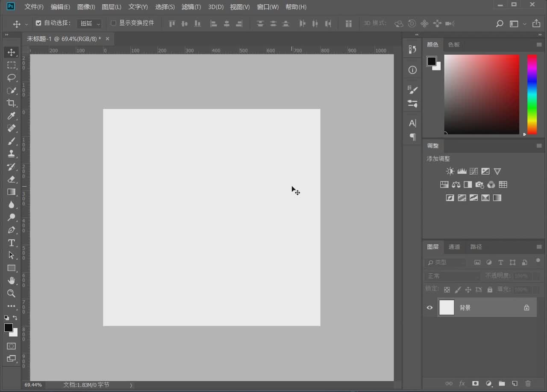Viewport: 547px width, 392px height.
Task: Open the 文件(F) menu
Action: click(34, 7)
